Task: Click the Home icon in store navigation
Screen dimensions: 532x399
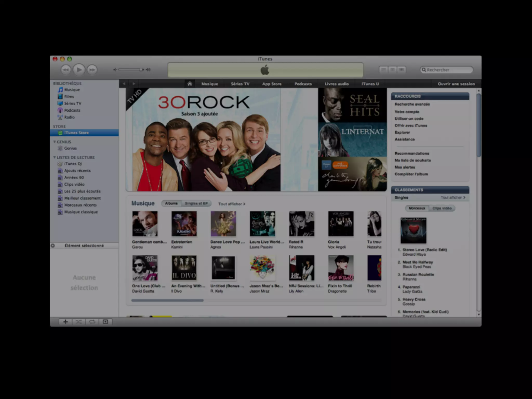Action: click(190, 84)
